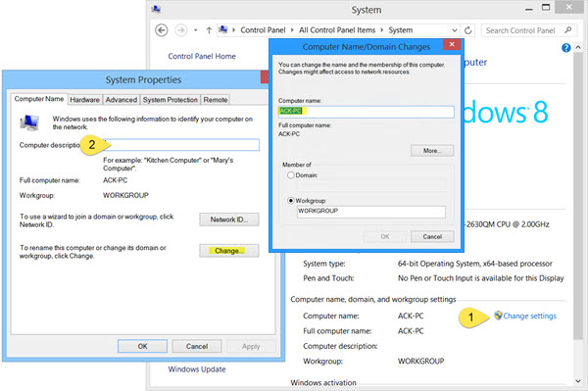This screenshot has height=391, width=588.
Task: Close the Computer Name/Domain Changes dialog
Action: (x=452, y=45)
